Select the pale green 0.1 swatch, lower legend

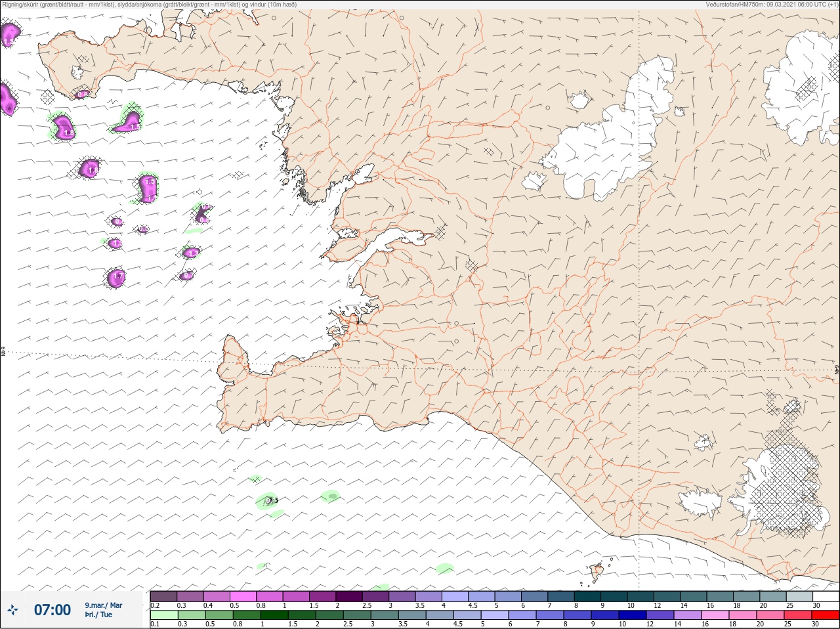(x=163, y=615)
